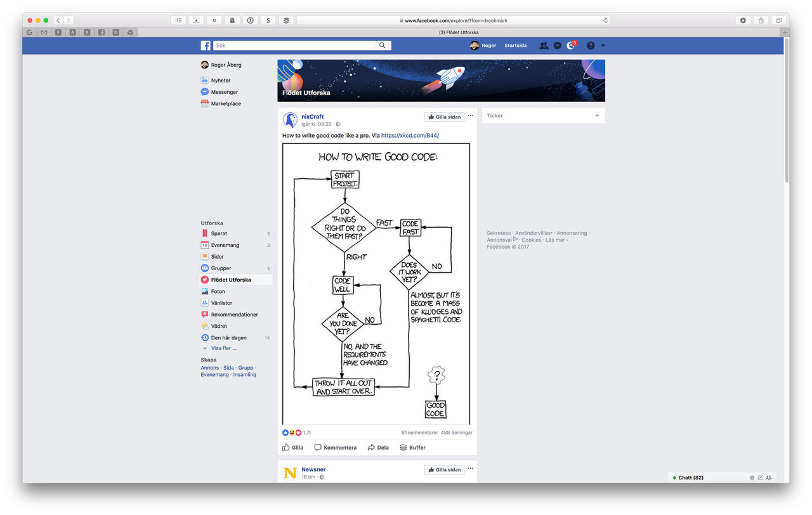This screenshot has height=515, width=812.
Task: Click the Buffer stack extension icon
Action: click(x=286, y=20)
